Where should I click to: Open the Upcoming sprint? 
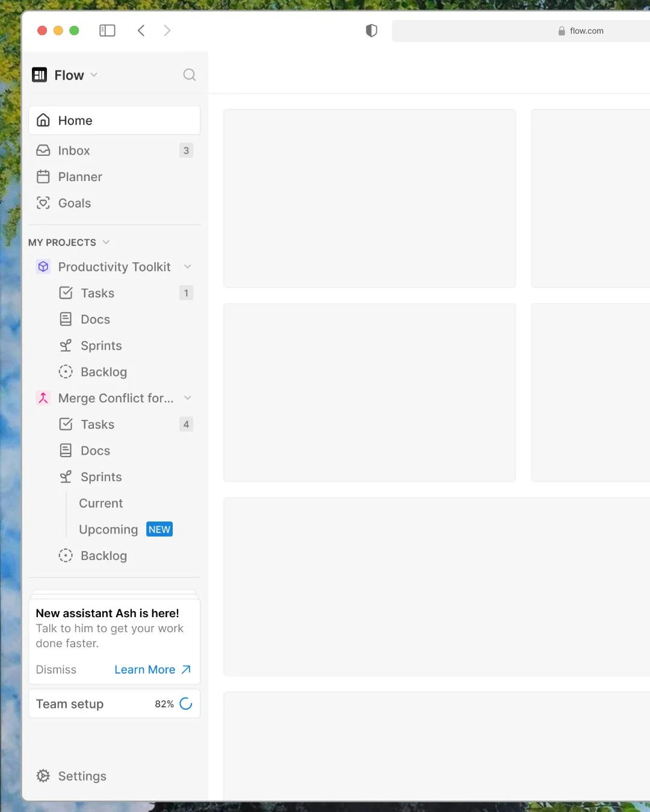click(108, 529)
